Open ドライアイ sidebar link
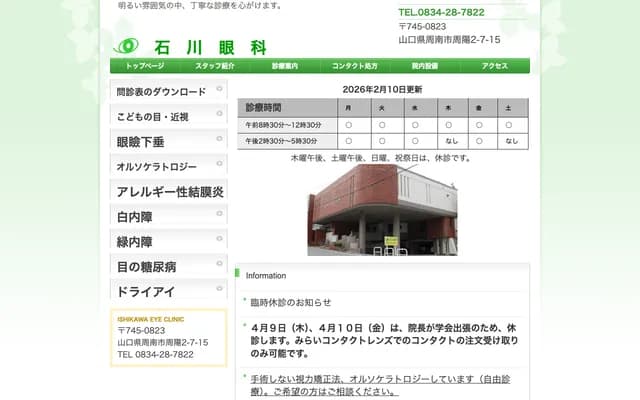This screenshot has height=400, width=640. tap(169, 291)
